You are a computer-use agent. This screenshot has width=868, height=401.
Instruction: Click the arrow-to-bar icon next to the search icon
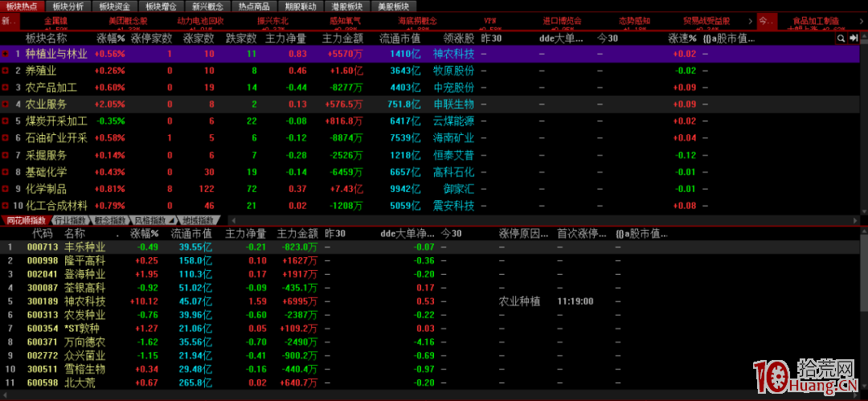(x=854, y=39)
